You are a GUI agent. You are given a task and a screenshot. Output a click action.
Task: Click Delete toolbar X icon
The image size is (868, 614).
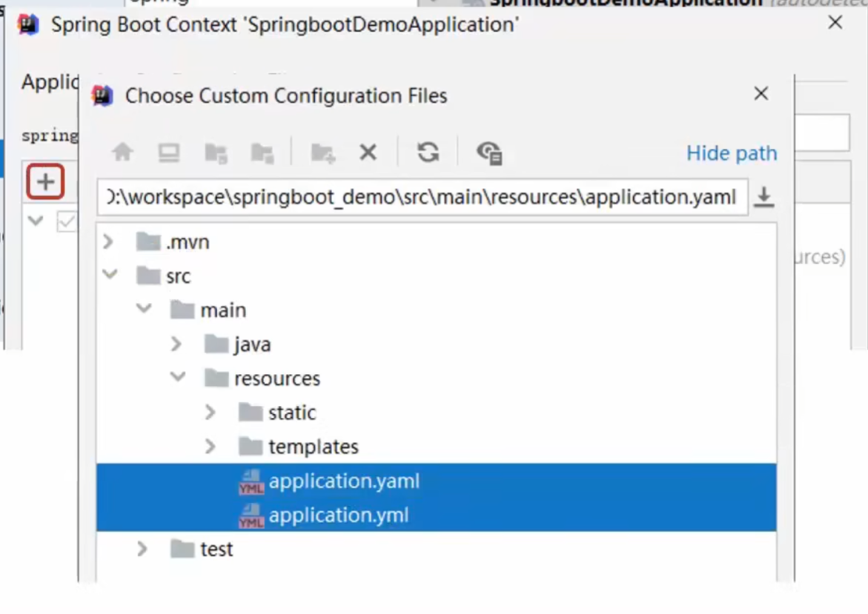coord(368,152)
